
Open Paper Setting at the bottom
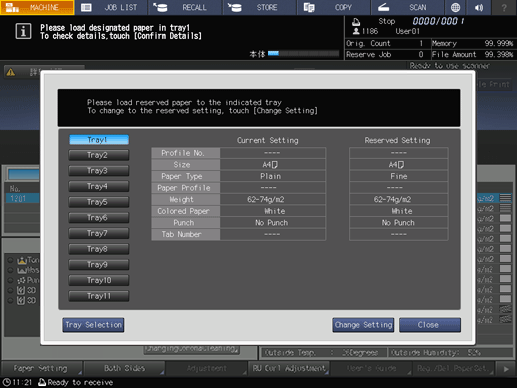(42, 369)
